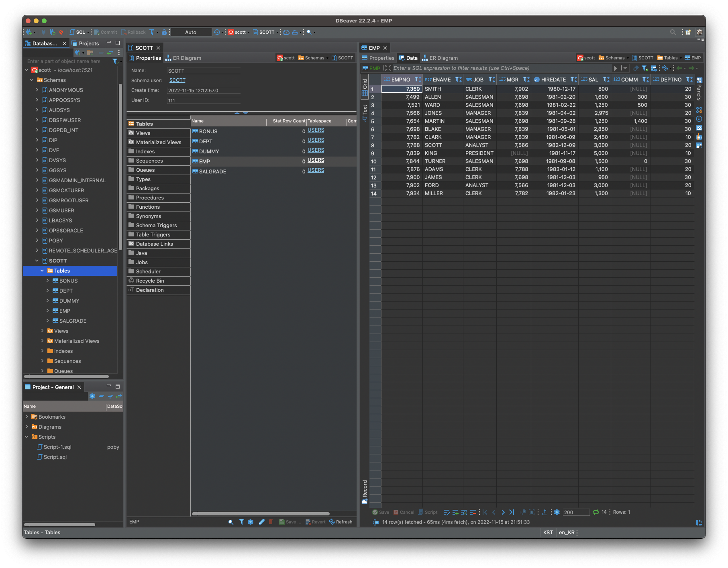Click SCOTT schema user link
The width and height of the screenshot is (728, 568).
[177, 80]
